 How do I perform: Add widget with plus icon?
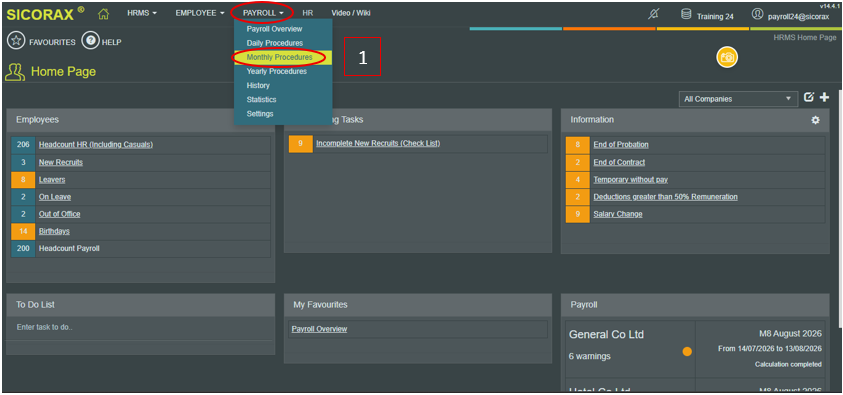(x=824, y=97)
